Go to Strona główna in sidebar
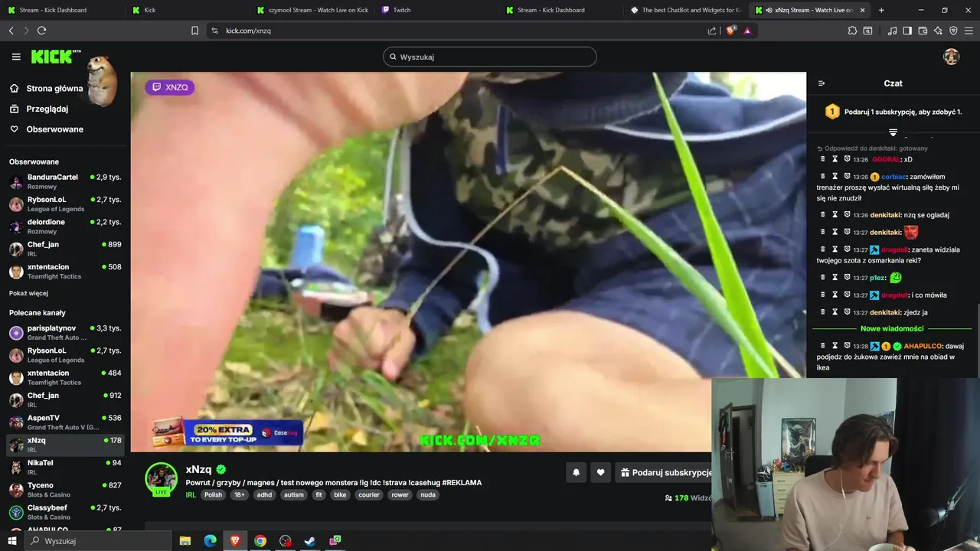Viewport: 980px width, 551px height. pyautogui.click(x=54, y=88)
